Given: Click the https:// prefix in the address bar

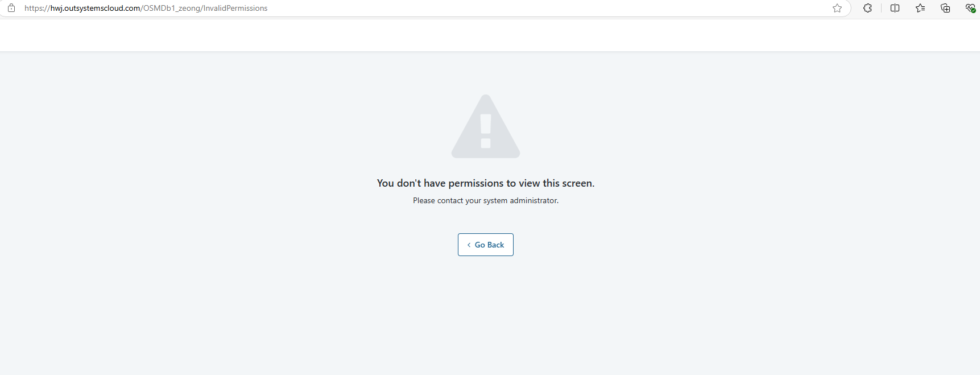Looking at the screenshot, I should point(37,8).
